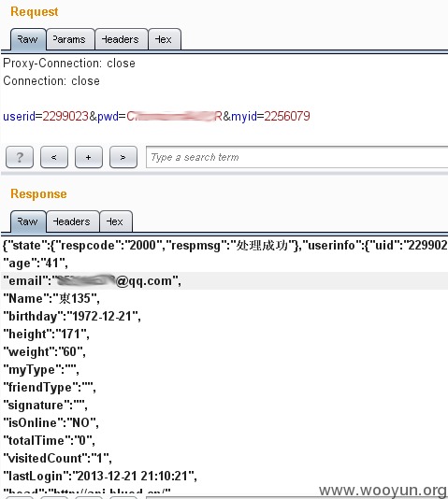Select the "totalTime":"0" line
448x499 pixels.
49,441
